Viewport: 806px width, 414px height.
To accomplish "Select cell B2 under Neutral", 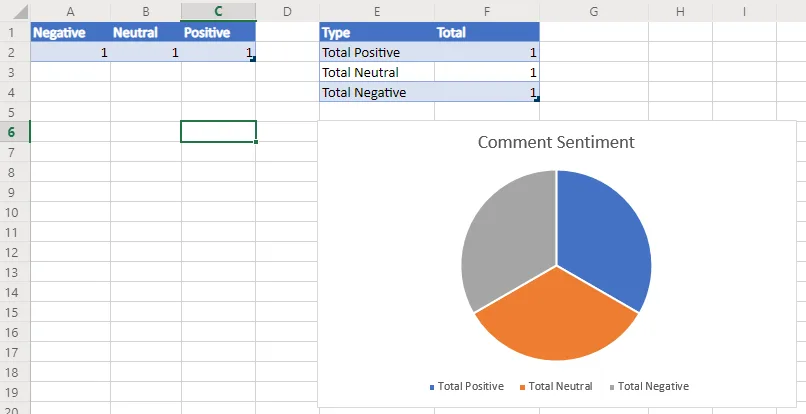I will tap(146, 52).
